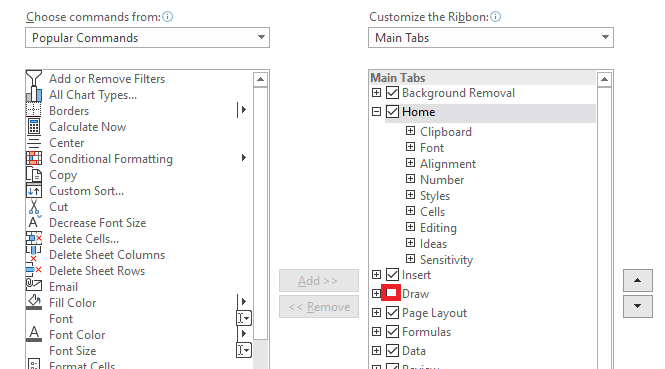Expand the Clipboard group
Viewport: 665px width, 369px height.
pyautogui.click(x=410, y=131)
